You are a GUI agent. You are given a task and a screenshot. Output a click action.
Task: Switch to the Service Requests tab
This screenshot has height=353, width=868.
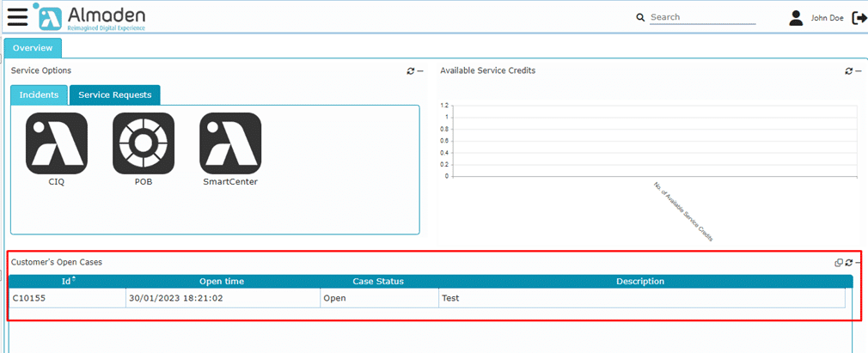click(114, 95)
